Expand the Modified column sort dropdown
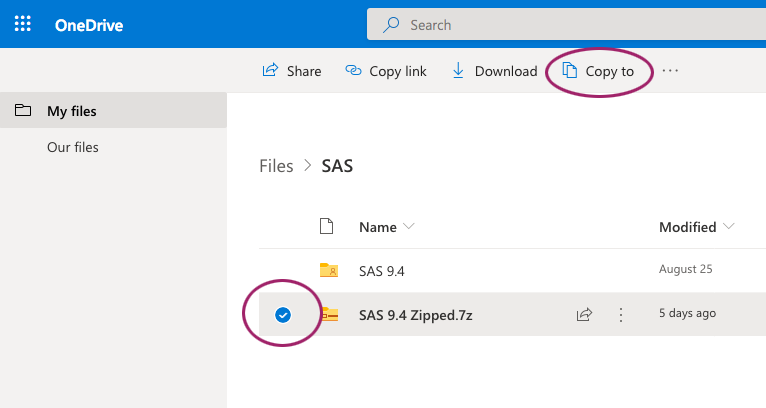This screenshot has height=408, width=766. (x=727, y=227)
